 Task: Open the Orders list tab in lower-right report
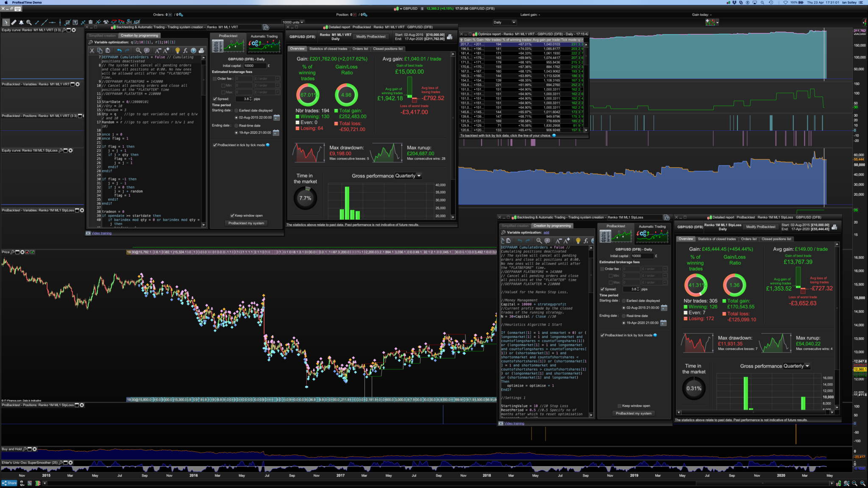click(748, 239)
